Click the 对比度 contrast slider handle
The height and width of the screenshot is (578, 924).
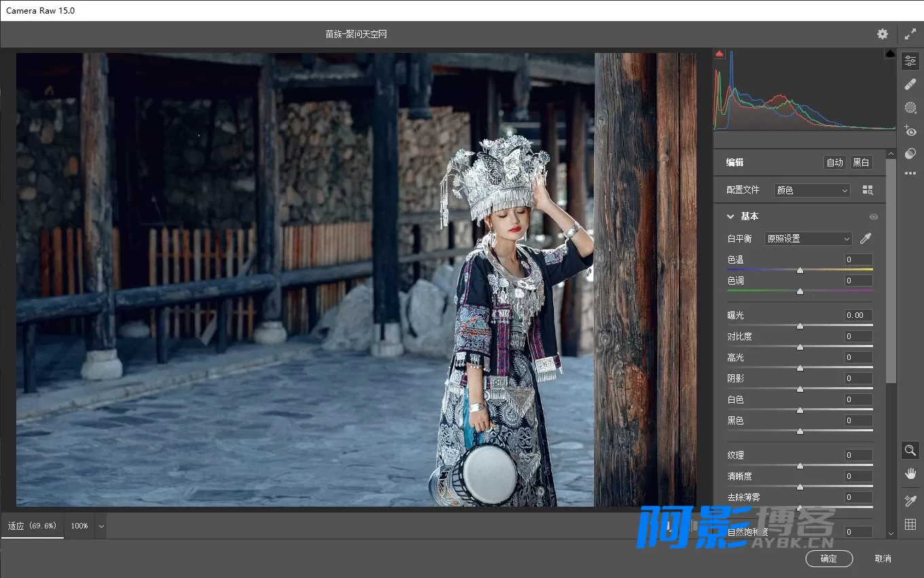pyautogui.click(x=800, y=347)
